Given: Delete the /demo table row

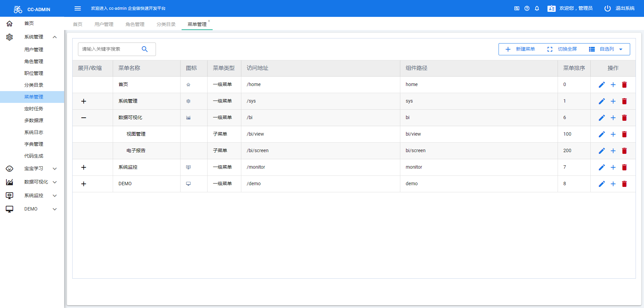Looking at the screenshot, I should pos(624,184).
